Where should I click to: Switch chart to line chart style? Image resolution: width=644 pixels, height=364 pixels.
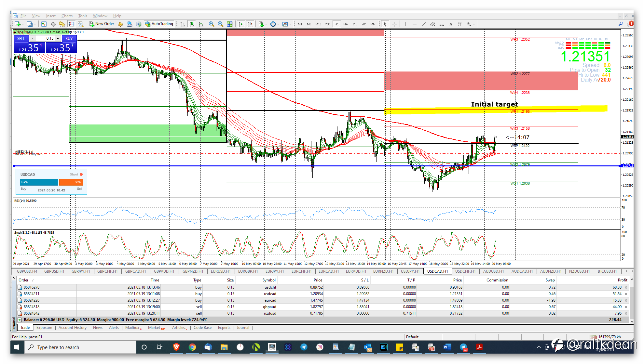201,24
